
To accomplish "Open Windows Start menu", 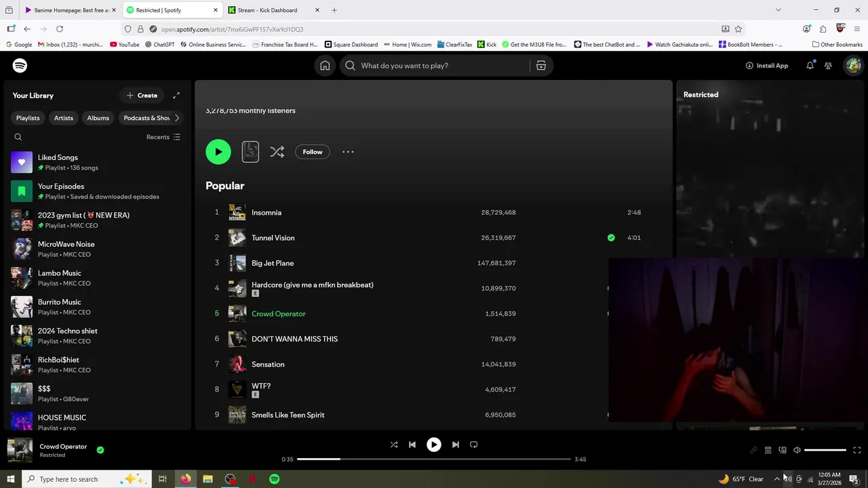I will point(10,479).
